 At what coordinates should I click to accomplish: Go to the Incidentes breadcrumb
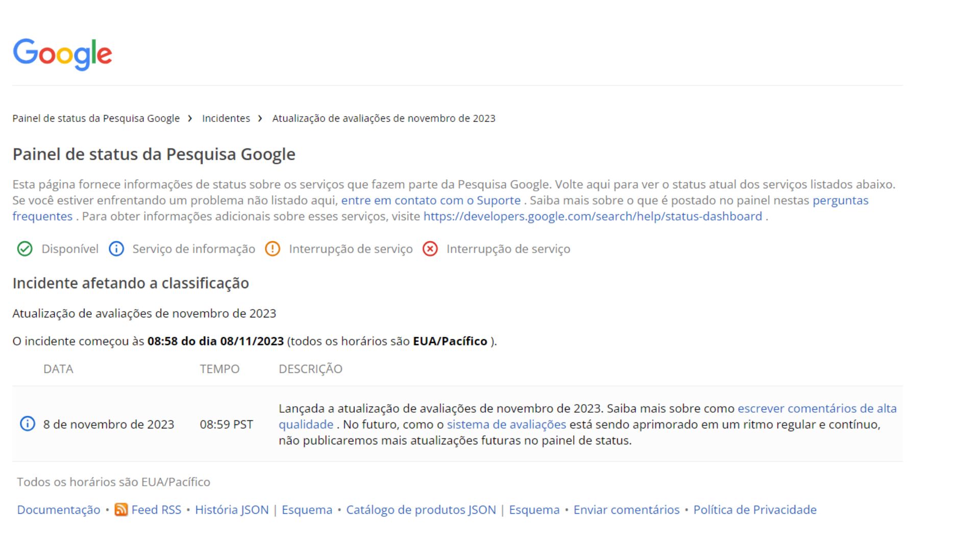click(x=226, y=118)
